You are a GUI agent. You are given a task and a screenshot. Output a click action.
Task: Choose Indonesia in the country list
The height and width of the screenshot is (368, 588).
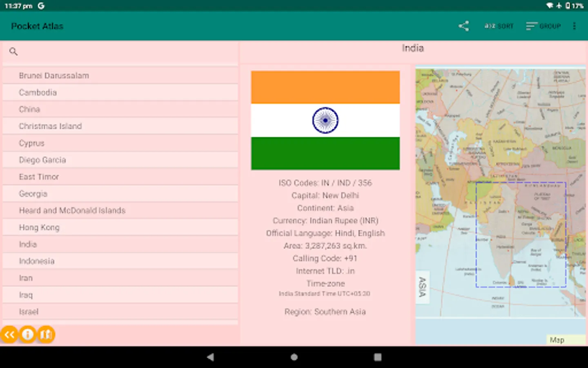tap(120, 261)
